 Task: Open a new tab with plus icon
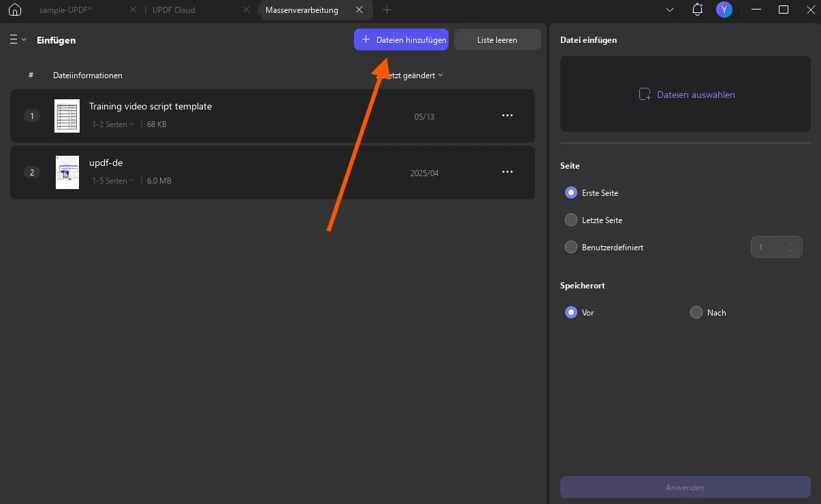(x=387, y=10)
